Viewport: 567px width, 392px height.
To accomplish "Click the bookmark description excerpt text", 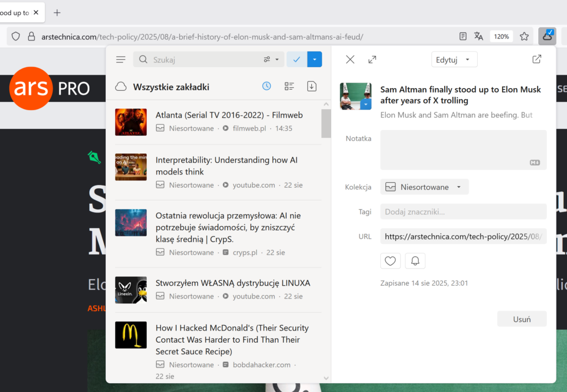I will pyautogui.click(x=456, y=115).
